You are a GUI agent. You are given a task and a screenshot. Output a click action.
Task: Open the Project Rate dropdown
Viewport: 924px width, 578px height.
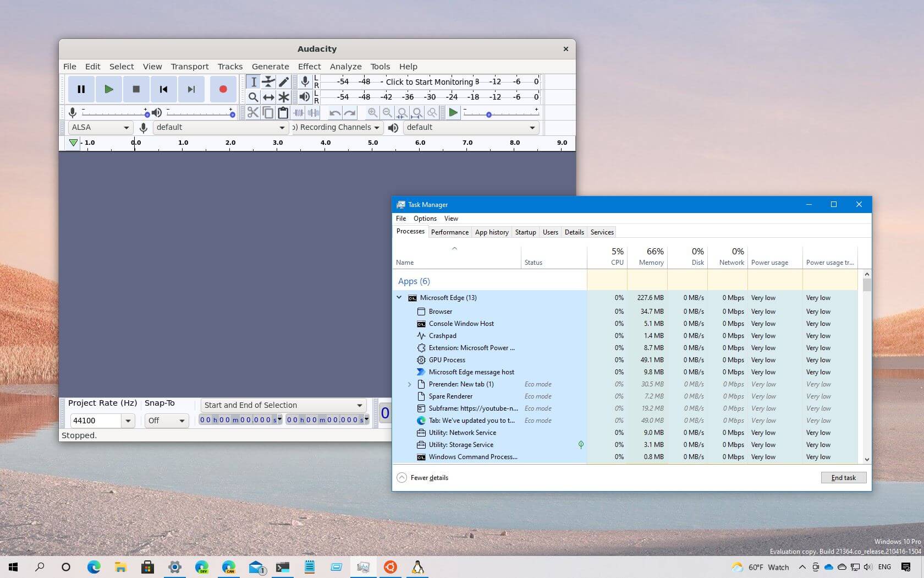click(128, 421)
